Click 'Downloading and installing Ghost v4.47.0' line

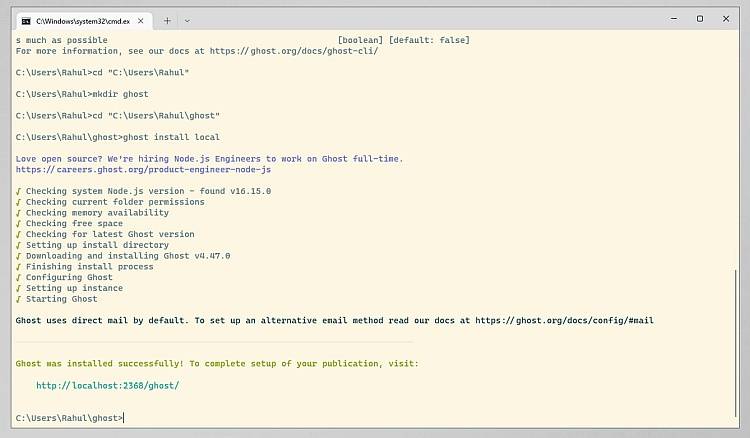pyautogui.click(x=123, y=256)
